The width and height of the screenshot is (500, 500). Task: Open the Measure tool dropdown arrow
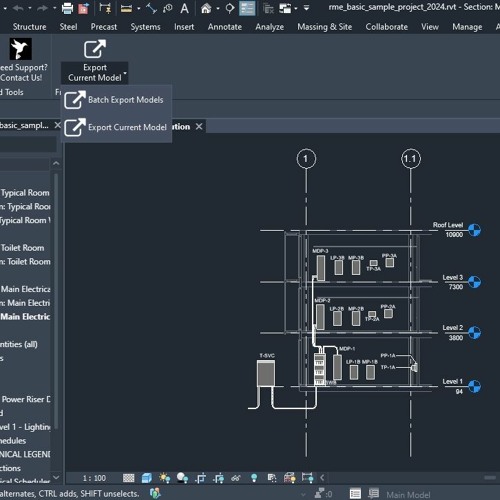[x=138, y=8]
